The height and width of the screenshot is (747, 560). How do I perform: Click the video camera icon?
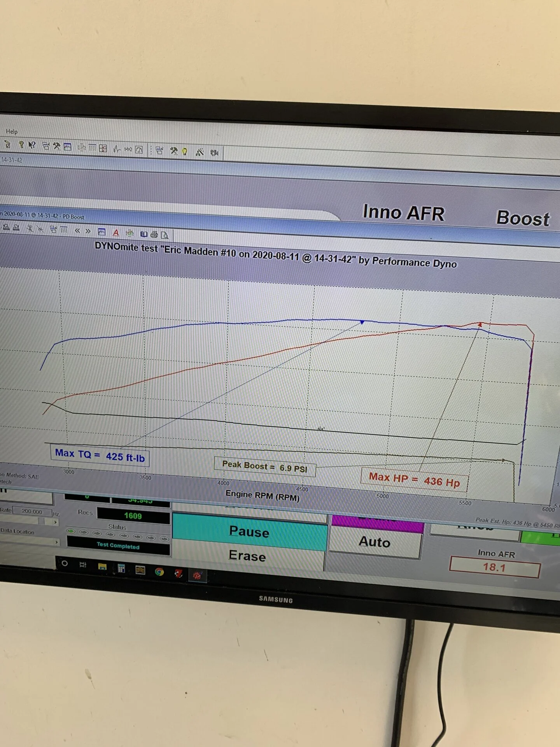point(214,153)
